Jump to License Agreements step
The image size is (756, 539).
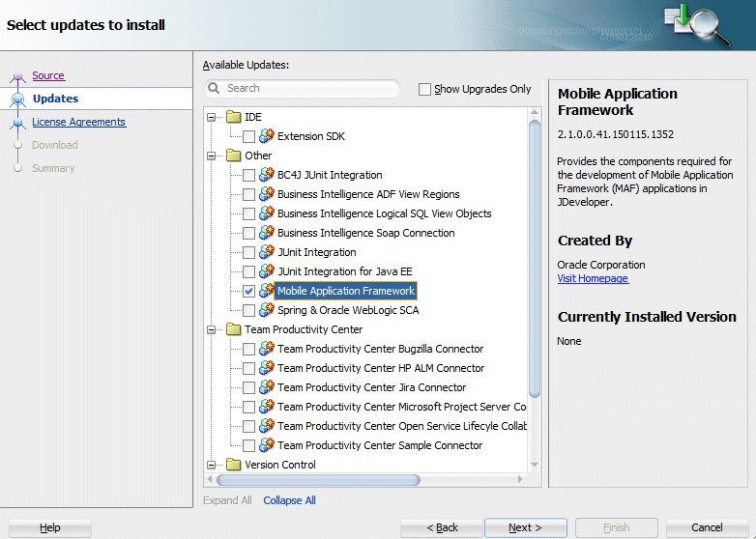79,122
